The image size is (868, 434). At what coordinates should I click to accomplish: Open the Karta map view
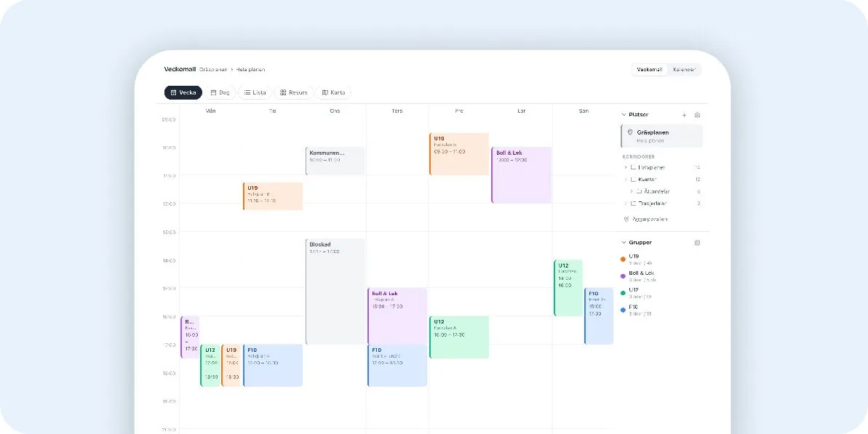point(333,92)
